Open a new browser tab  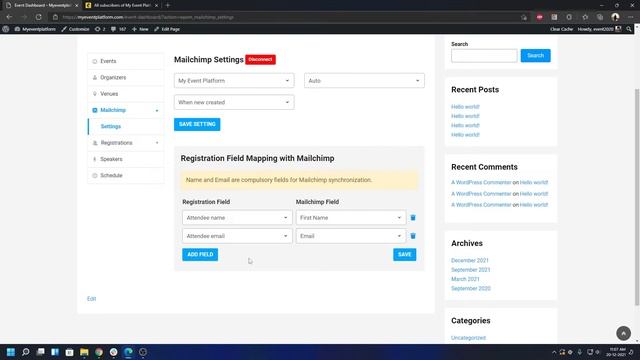[x=167, y=5]
